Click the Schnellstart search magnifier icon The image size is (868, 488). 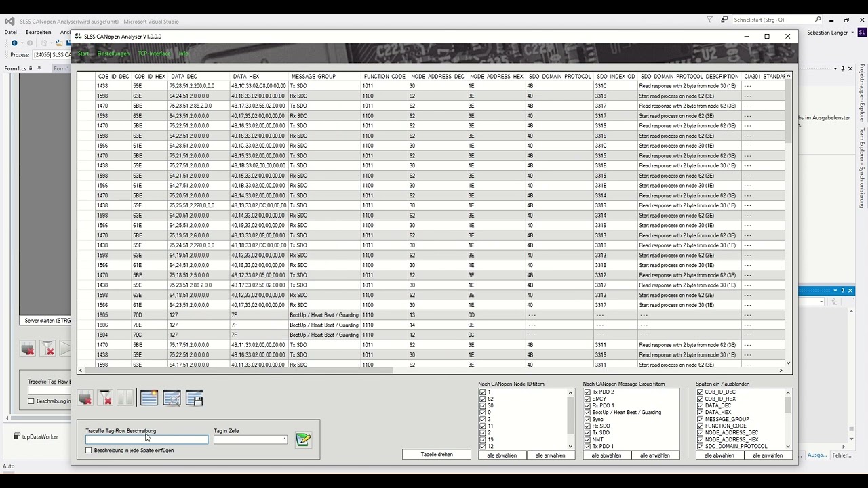coord(818,20)
